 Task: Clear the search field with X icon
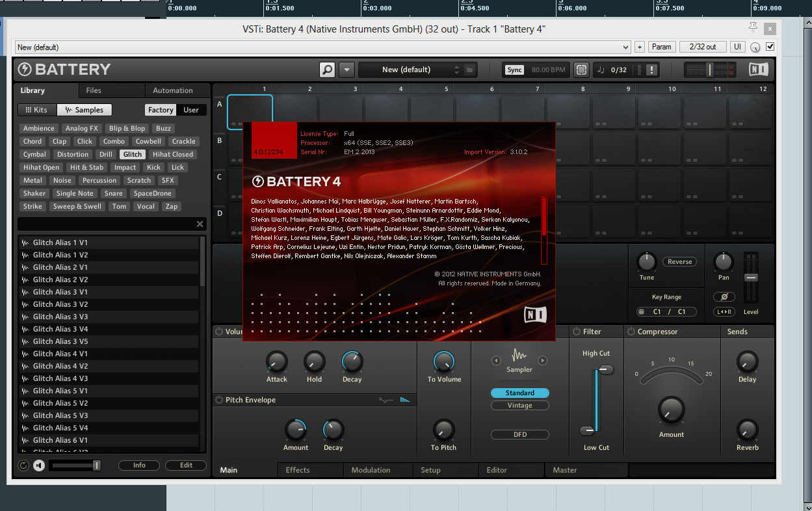click(x=200, y=224)
